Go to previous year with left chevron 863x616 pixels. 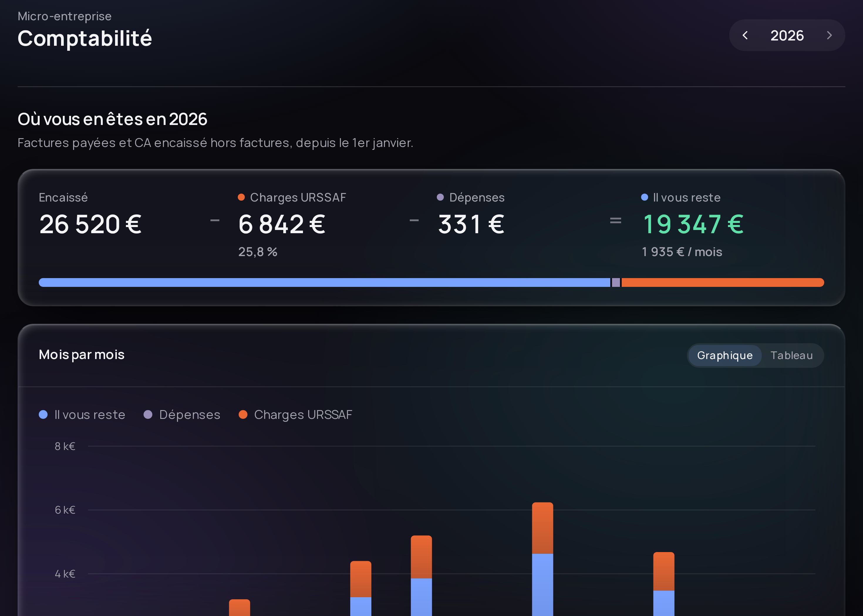(x=745, y=35)
